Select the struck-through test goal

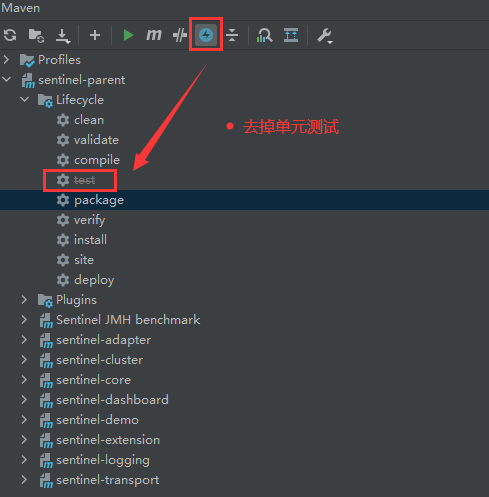[84, 180]
